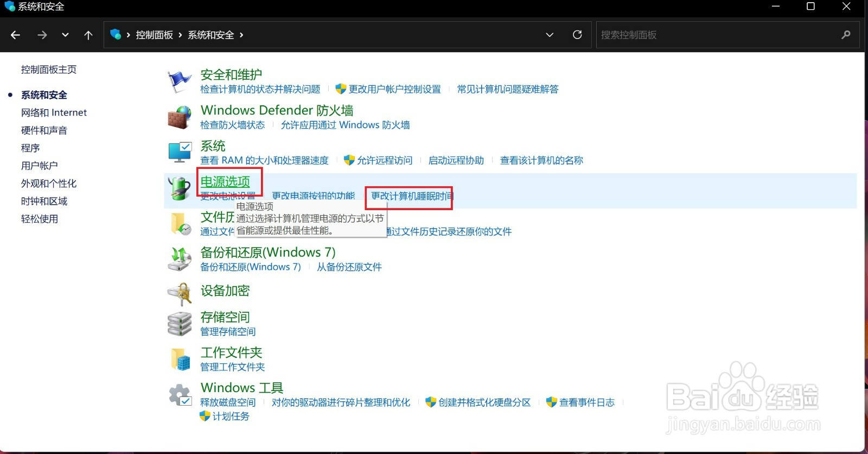Open the Windows 工具 heading link

tap(242, 388)
